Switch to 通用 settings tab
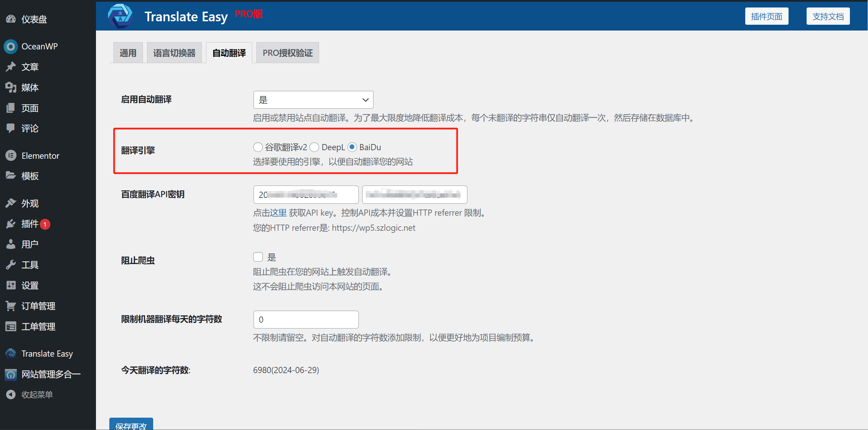 [128, 53]
